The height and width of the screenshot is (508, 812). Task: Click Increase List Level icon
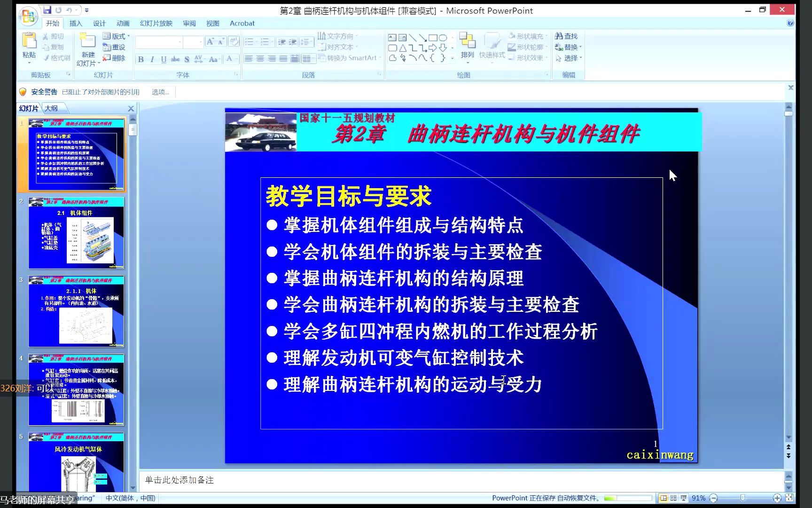pos(292,42)
